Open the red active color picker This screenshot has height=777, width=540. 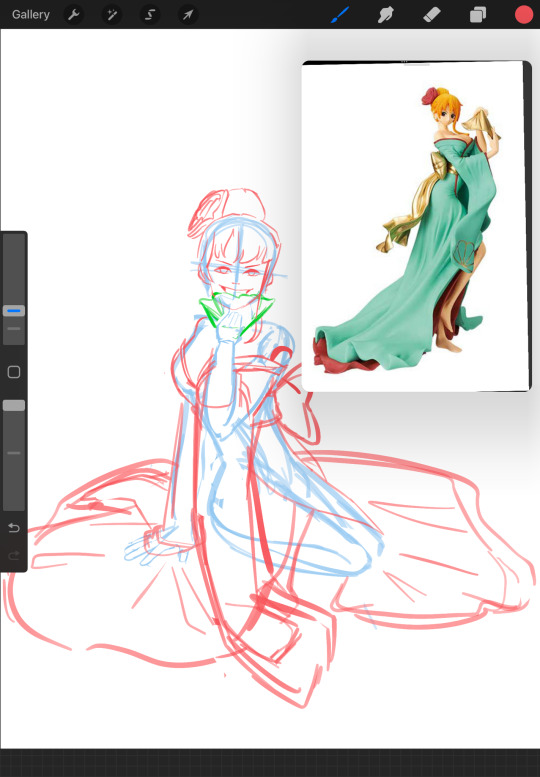(524, 14)
